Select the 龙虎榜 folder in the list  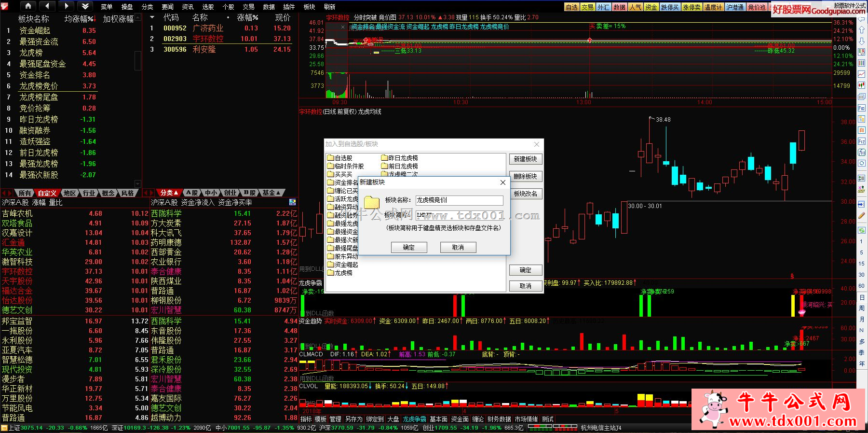pyautogui.click(x=343, y=273)
